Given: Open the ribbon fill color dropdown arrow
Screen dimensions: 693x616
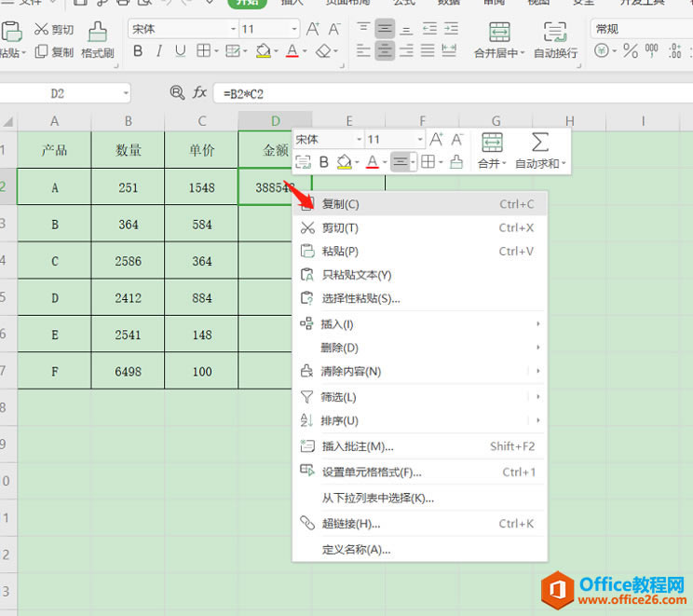Looking at the screenshot, I should point(277,52).
